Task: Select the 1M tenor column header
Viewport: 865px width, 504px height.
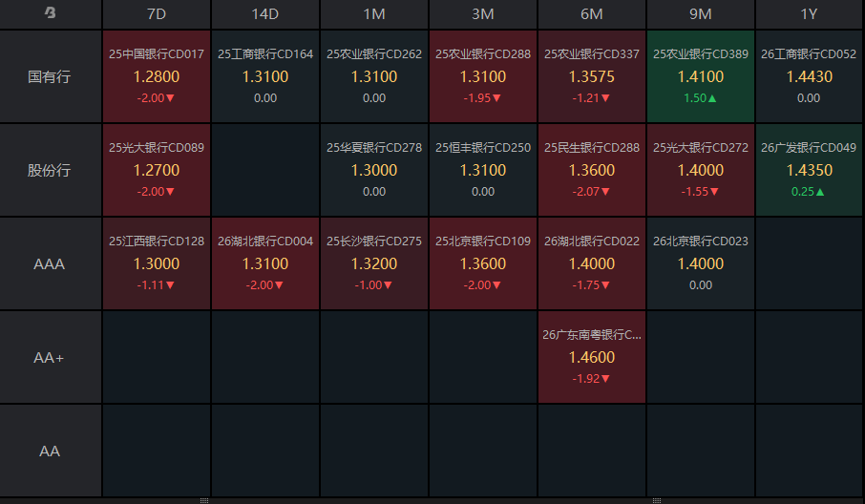Action: pyautogui.click(x=374, y=14)
